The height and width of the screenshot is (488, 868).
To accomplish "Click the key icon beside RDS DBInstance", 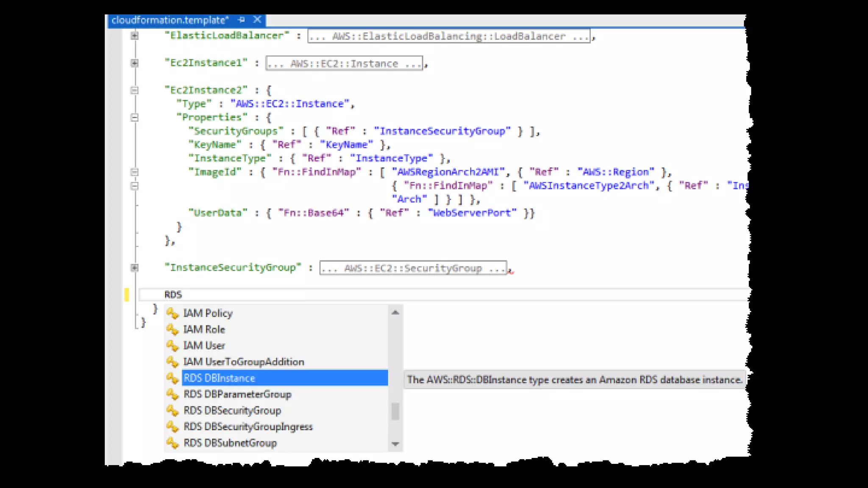I will tap(172, 378).
